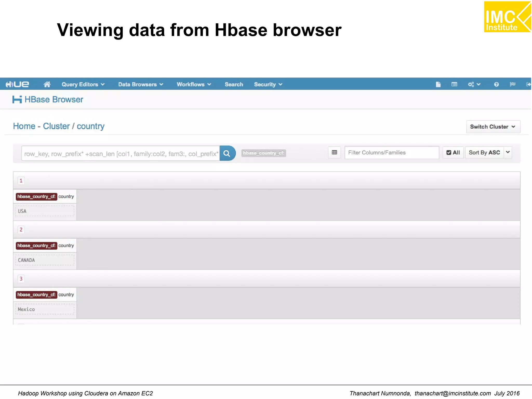Toggle the All checkbox

point(453,152)
